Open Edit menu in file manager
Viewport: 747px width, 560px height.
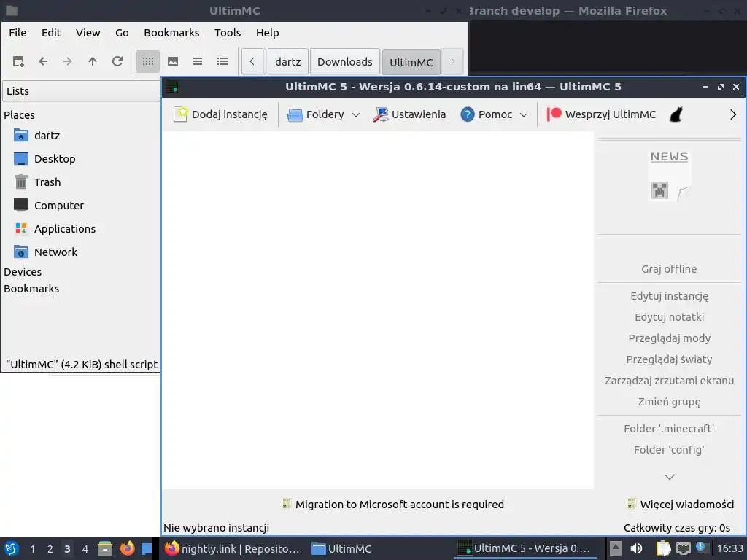[51, 33]
